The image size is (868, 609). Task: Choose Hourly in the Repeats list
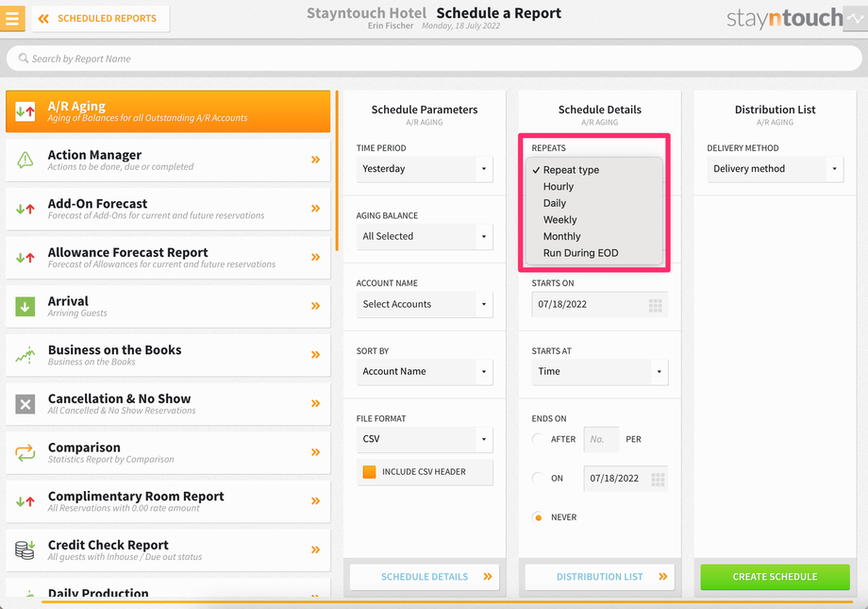(594, 187)
